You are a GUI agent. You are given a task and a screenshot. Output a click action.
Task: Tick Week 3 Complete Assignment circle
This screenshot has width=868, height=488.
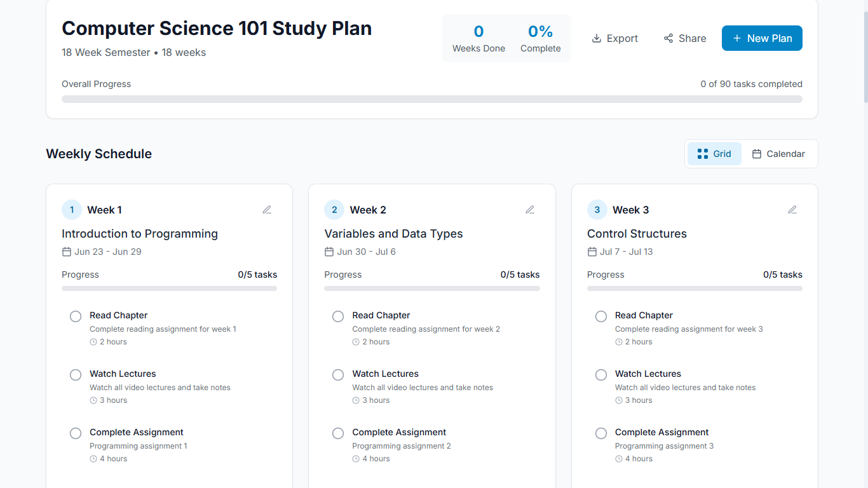(x=601, y=433)
